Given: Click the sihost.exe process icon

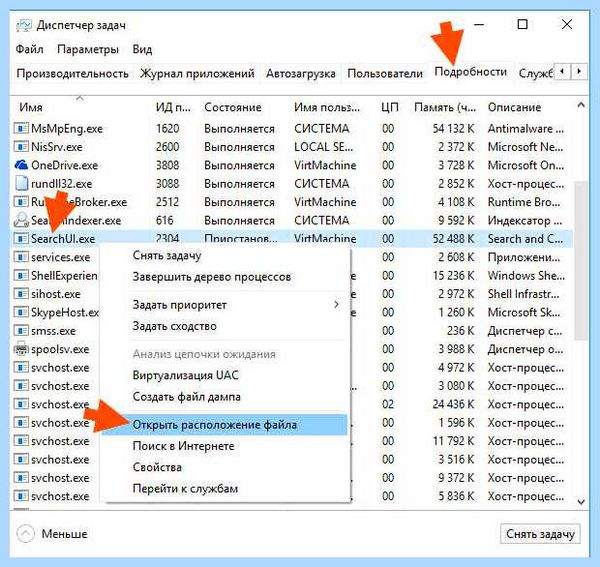Looking at the screenshot, I should click(21, 293).
